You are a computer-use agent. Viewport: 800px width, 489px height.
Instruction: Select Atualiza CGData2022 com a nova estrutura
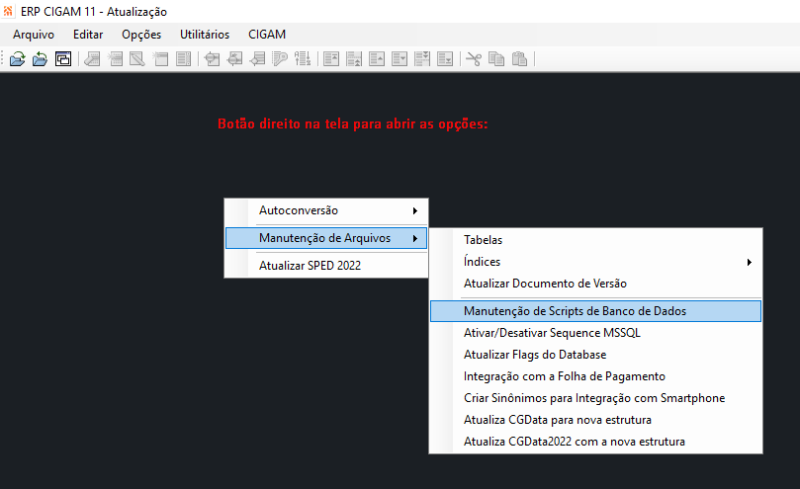click(x=595, y=442)
